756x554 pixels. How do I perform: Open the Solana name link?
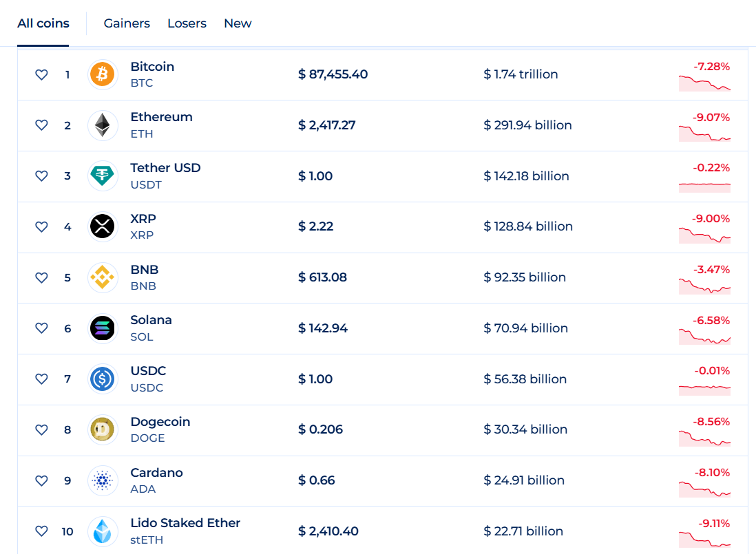click(151, 320)
